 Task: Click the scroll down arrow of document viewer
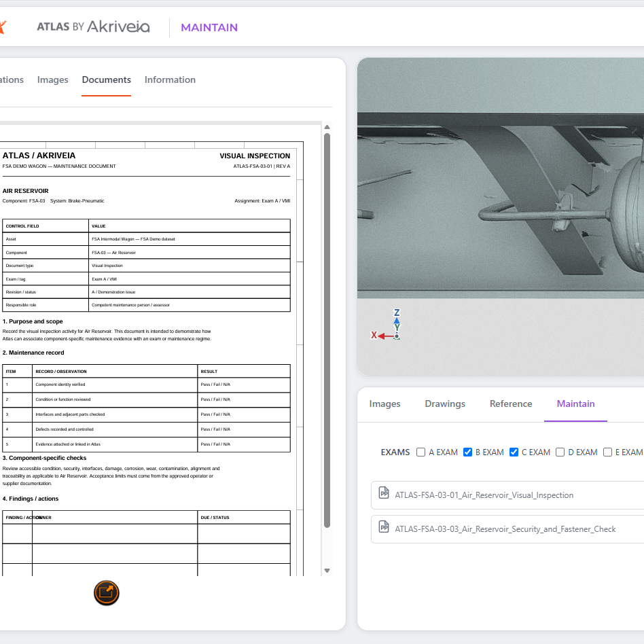(x=327, y=571)
